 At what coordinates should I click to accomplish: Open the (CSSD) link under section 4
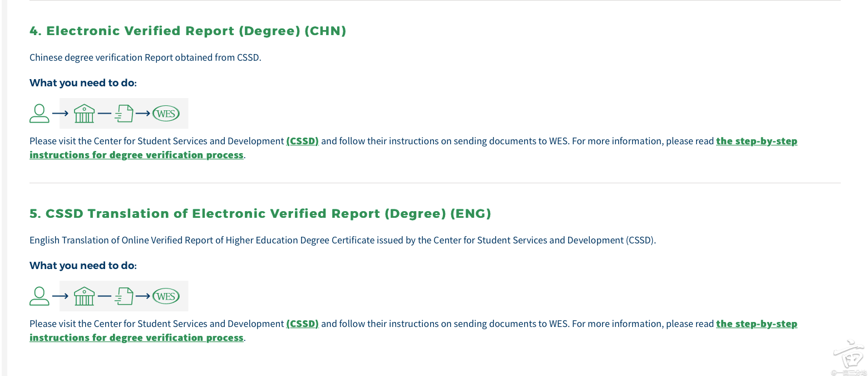coord(303,141)
